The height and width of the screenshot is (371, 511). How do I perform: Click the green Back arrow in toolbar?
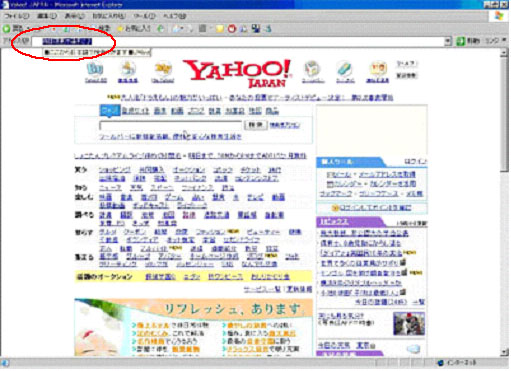6,29
